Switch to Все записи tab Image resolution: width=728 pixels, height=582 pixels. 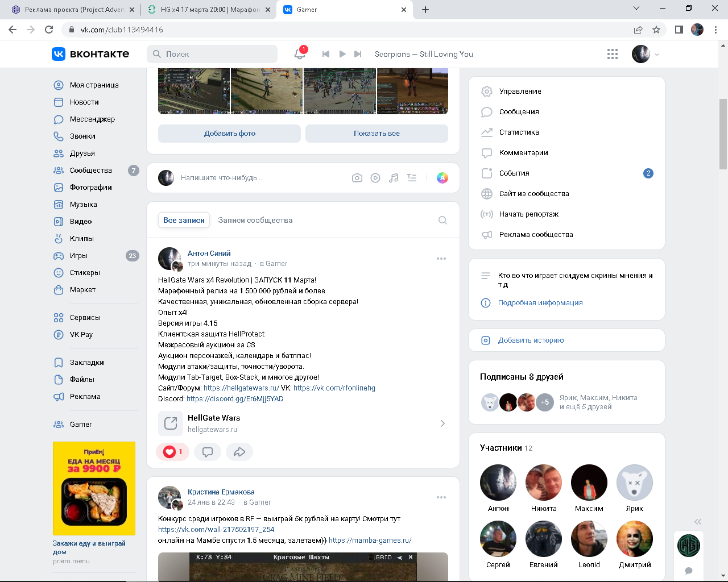click(184, 220)
